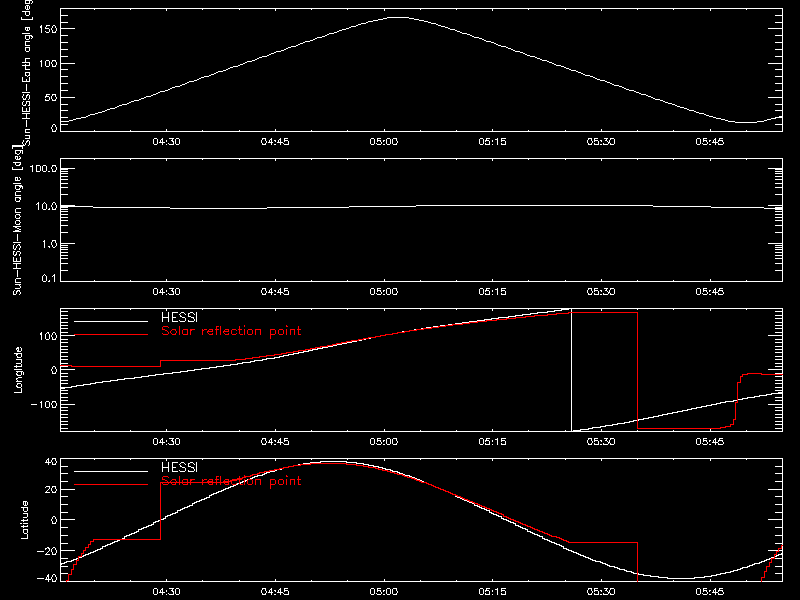Click 05:30 under the Earth angle plot

(x=601, y=142)
